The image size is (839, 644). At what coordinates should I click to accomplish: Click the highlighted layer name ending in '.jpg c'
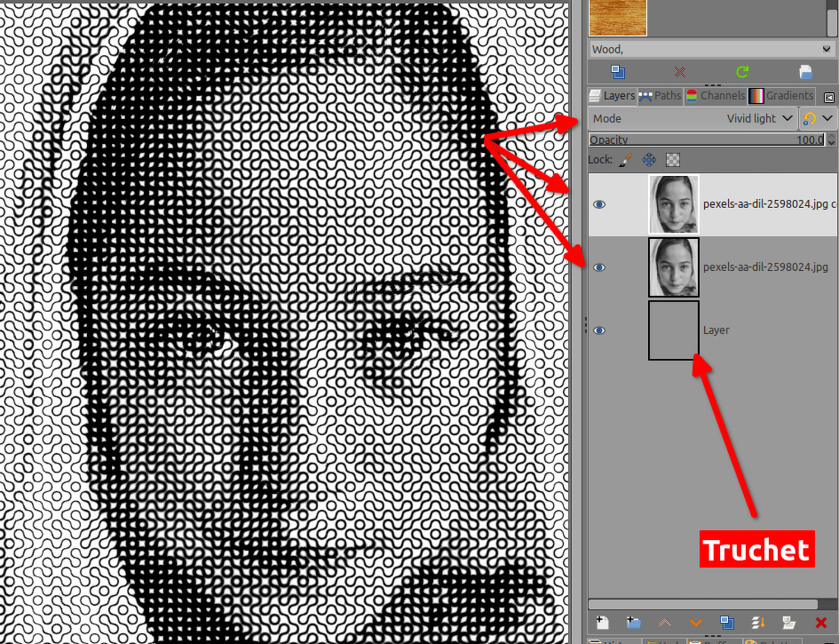coord(770,204)
